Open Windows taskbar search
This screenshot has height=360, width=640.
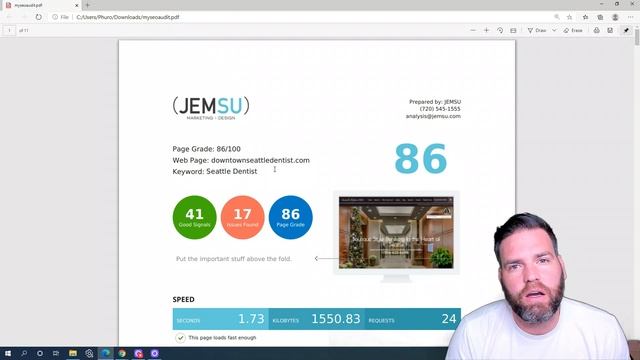point(24,353)
